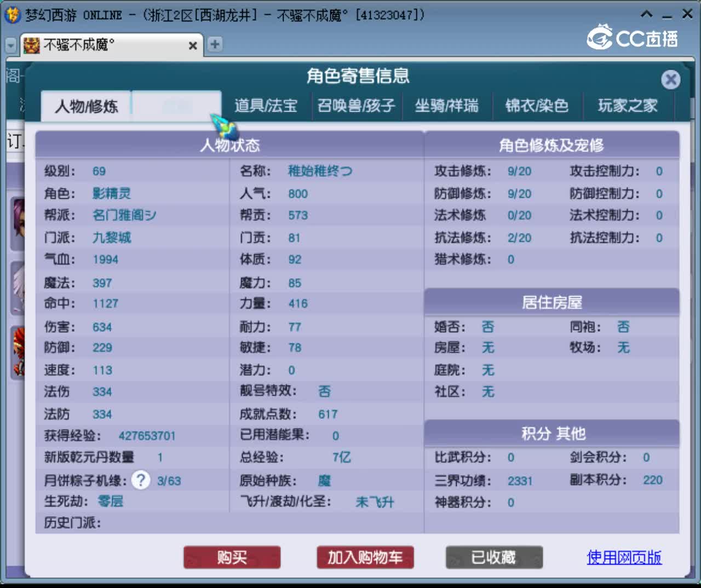Click the 角色 value 影精灵
701x588 pixels.
tap(112, 193)
